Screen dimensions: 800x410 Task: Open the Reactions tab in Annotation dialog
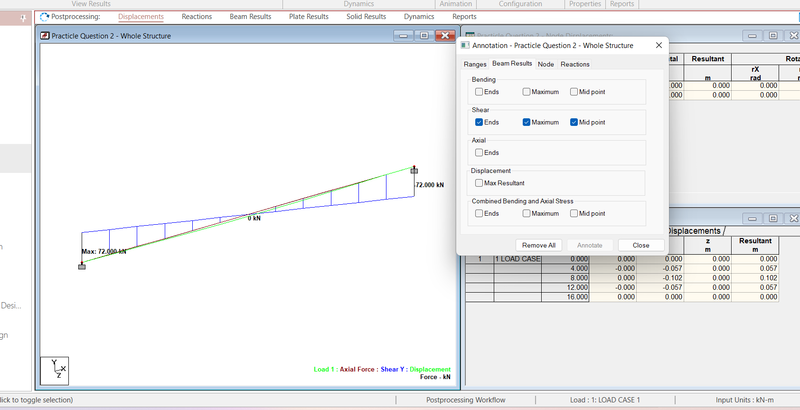575,64
